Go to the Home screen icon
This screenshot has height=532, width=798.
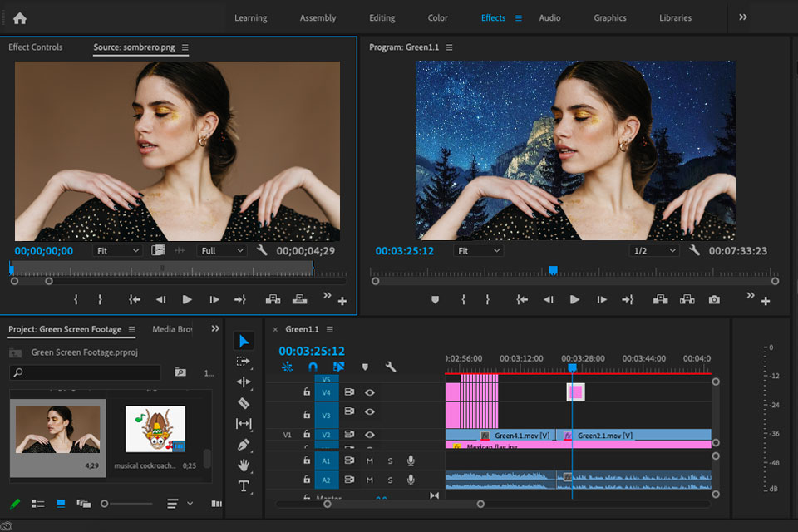20,17
